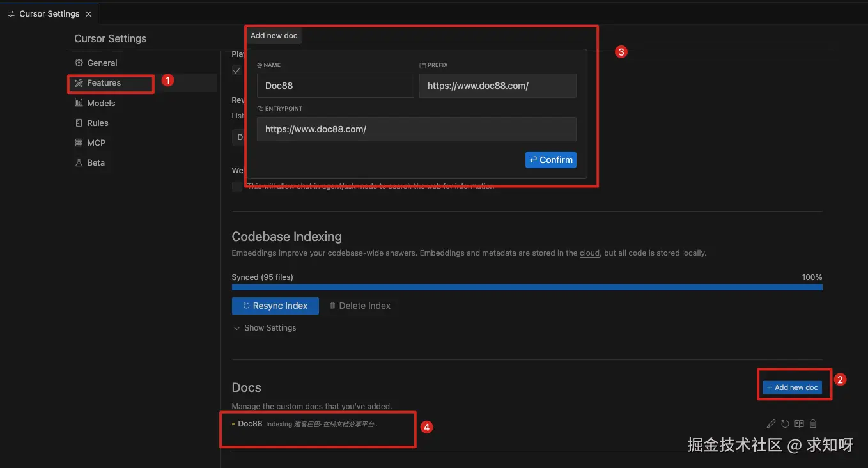Viewport: 868px width, 468px height.
Task: Click the refresh icon for Doc88 doc
Action: 785,424
